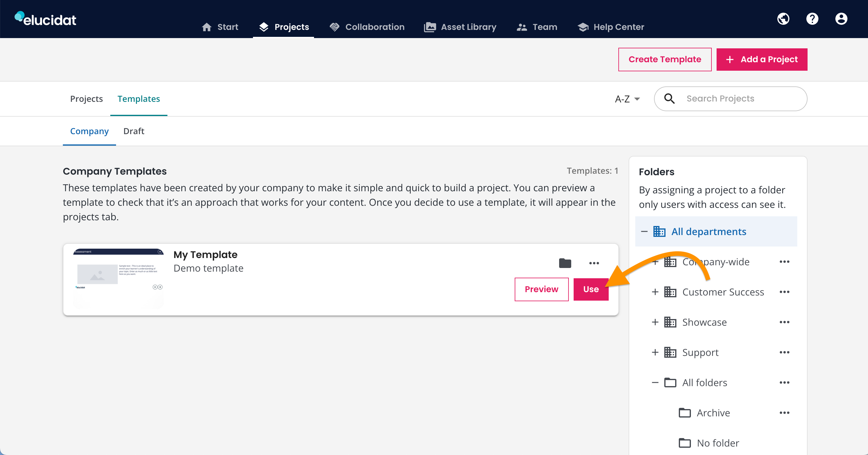Select All folders
Screen dimensions: 868x455
coord(704,382)
